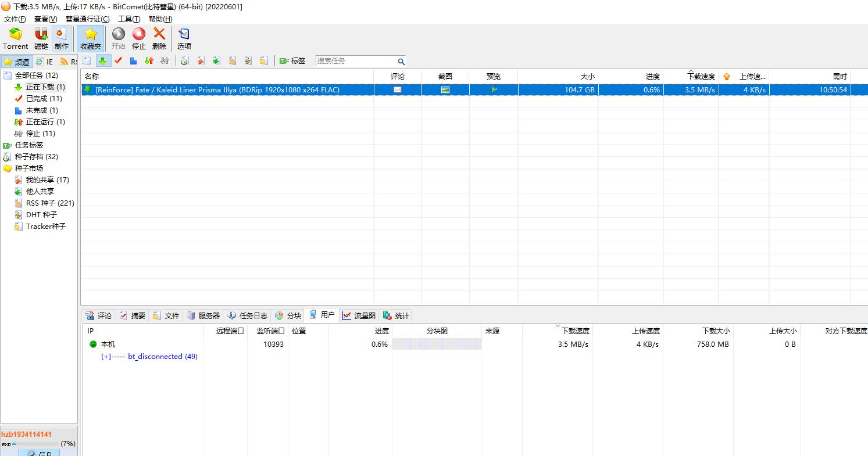Add a magnet link (磁链)
Screen dimensions: 868x456
(x=41, y=39)
